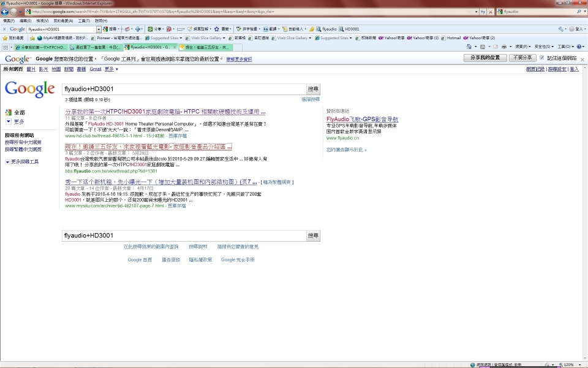
Task: Stop loading with the red X icon
Action: (x=490, y=12)
